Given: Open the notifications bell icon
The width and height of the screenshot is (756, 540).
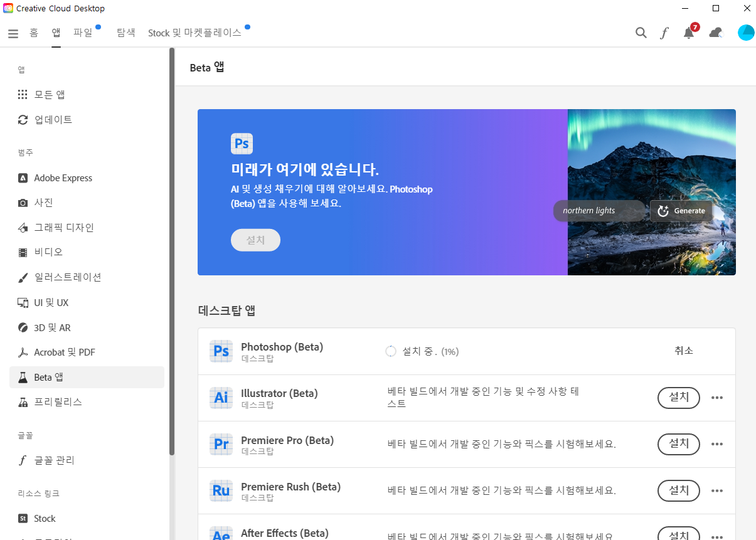Looking at the screenshot, I should pyautogui.click(x=689, y=33).
